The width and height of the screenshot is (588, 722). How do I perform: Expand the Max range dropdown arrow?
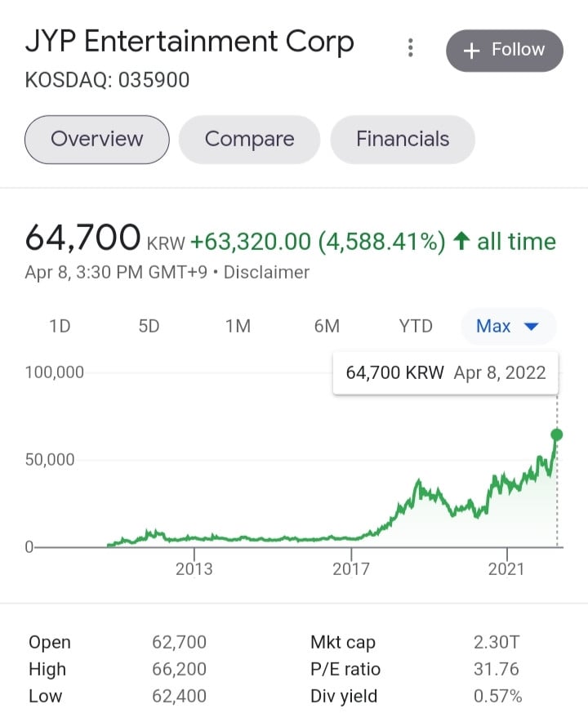(x=532, y=327)
